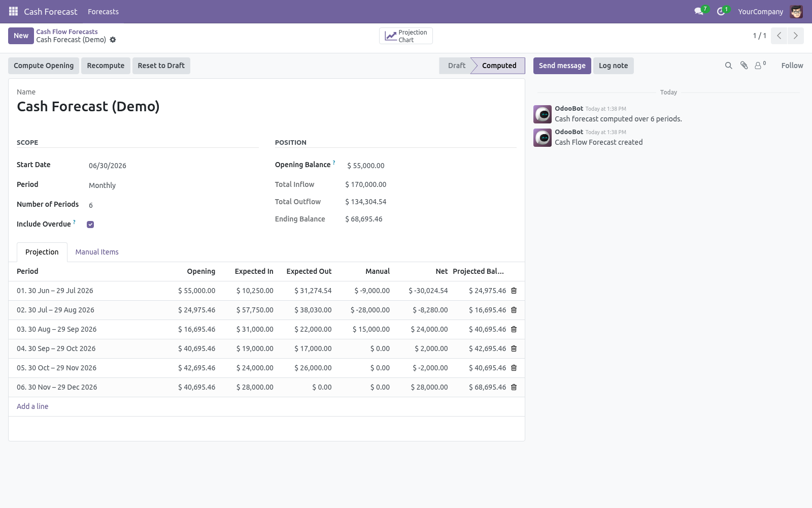
Task: Click Compute Opening button
Action: [44, 66]
